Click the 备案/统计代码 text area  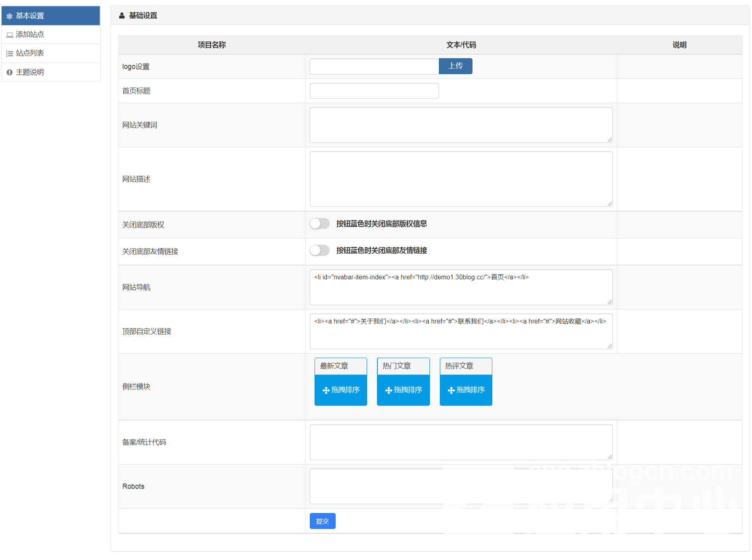[x=461, y=442]
